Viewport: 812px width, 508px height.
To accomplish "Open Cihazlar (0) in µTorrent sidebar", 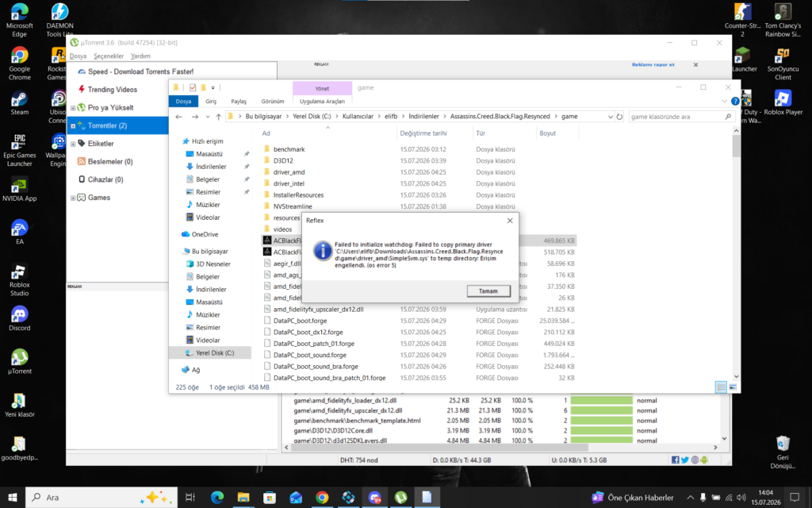I will click(x=105, y=179).
